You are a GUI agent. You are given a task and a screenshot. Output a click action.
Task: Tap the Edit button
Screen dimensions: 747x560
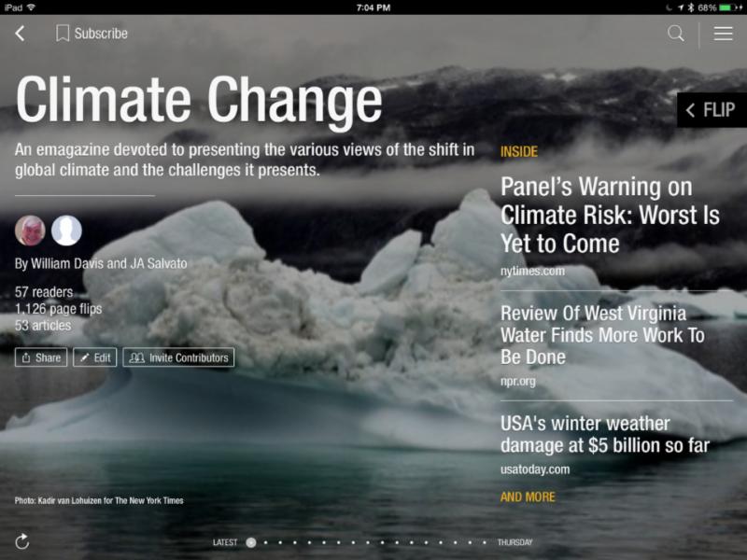point(95,357)
